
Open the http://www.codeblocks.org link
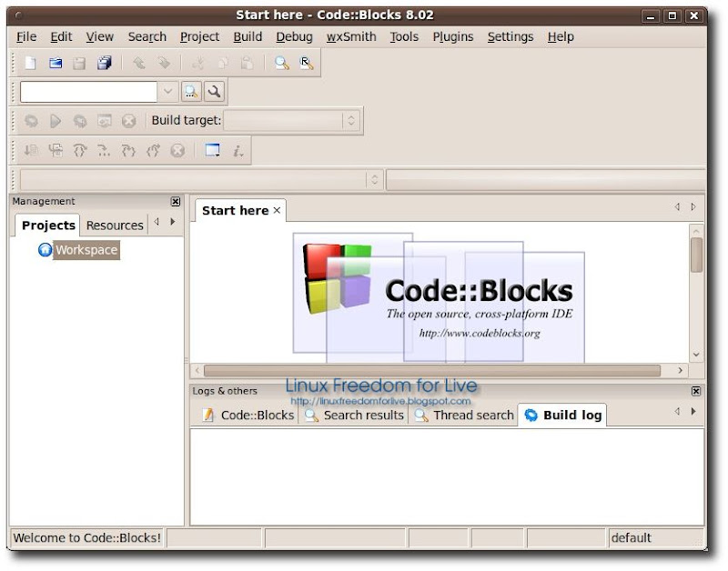480,333
